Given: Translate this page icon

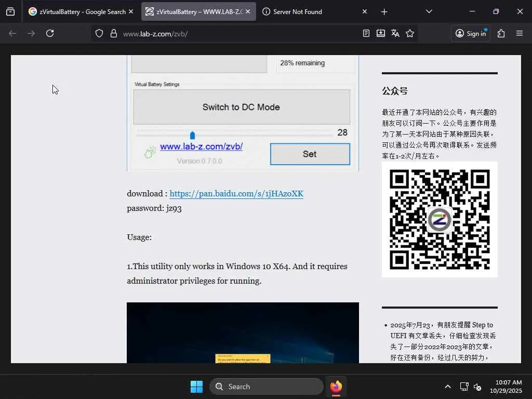Looking at the screenshot, I should click(x=395, y=34).
